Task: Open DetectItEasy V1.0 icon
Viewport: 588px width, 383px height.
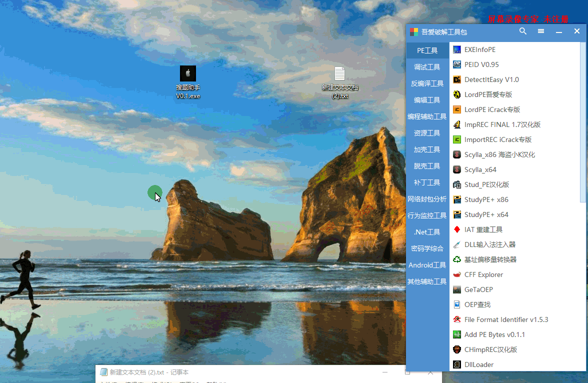Action: coord(457,79)
